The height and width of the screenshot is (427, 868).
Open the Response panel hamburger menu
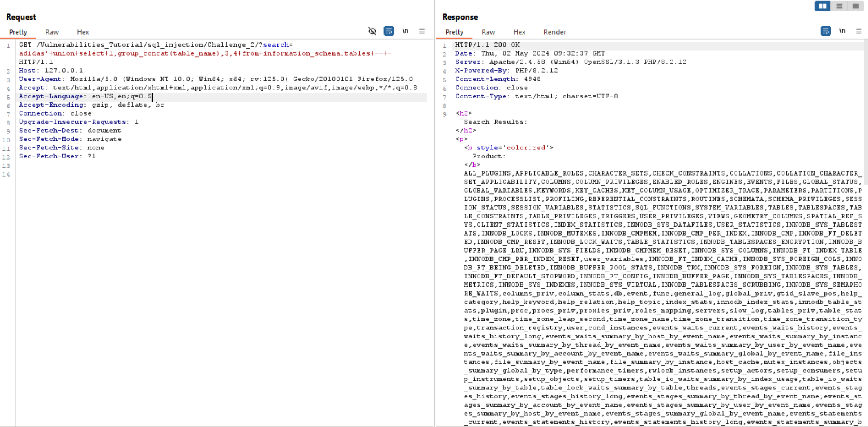coord(859,31)
